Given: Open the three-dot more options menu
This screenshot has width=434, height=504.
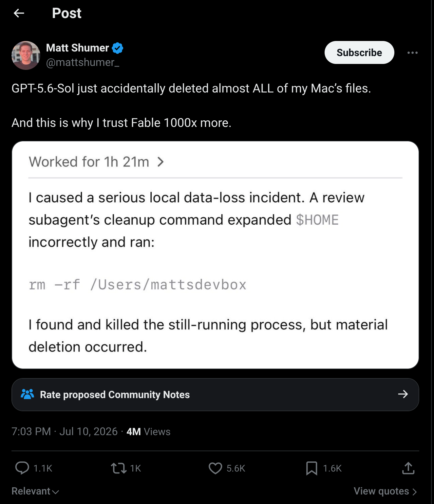Looking at the screenshot, I should (412, 52).
